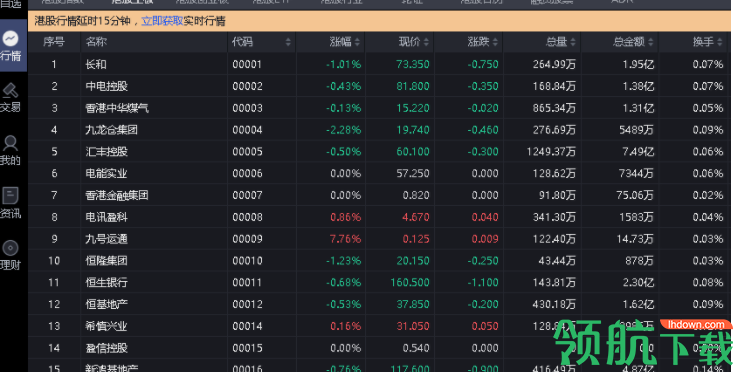Screen dimensions: 733x372
Task: Click stock code 00014
Action: (247, 326)
